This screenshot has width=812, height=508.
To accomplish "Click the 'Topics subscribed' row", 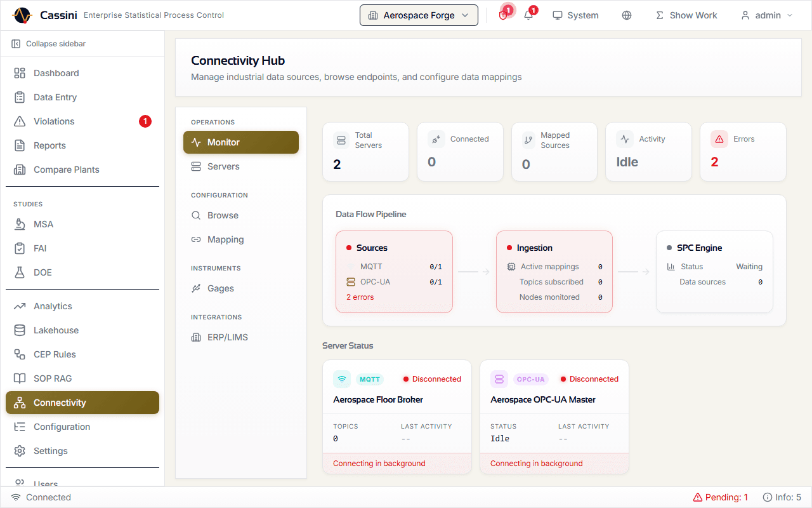I will coord(554,282).
